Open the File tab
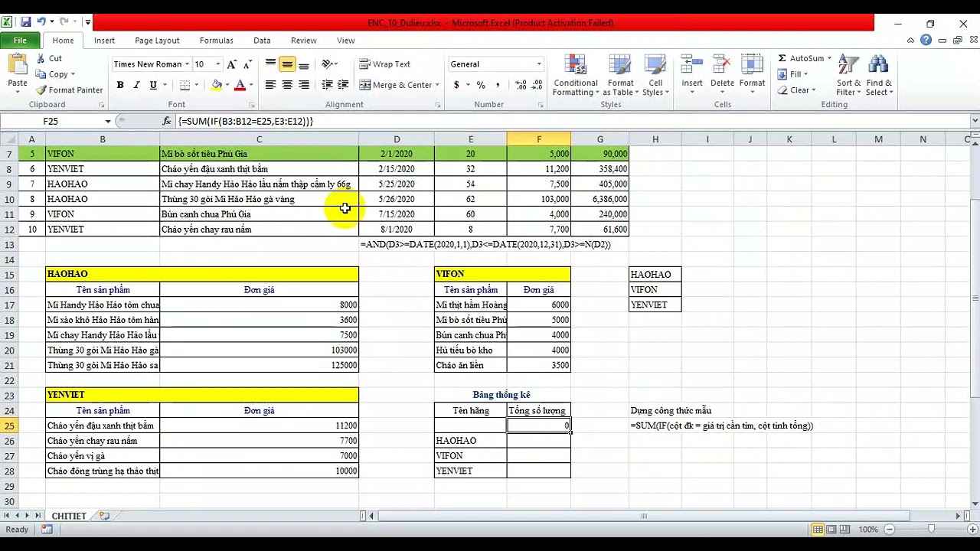 [20, 41]
